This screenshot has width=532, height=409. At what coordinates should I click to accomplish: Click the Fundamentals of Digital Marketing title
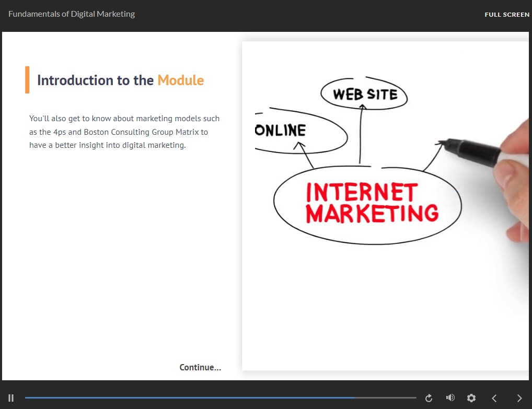pyautogui.click(x=72, y=14)
